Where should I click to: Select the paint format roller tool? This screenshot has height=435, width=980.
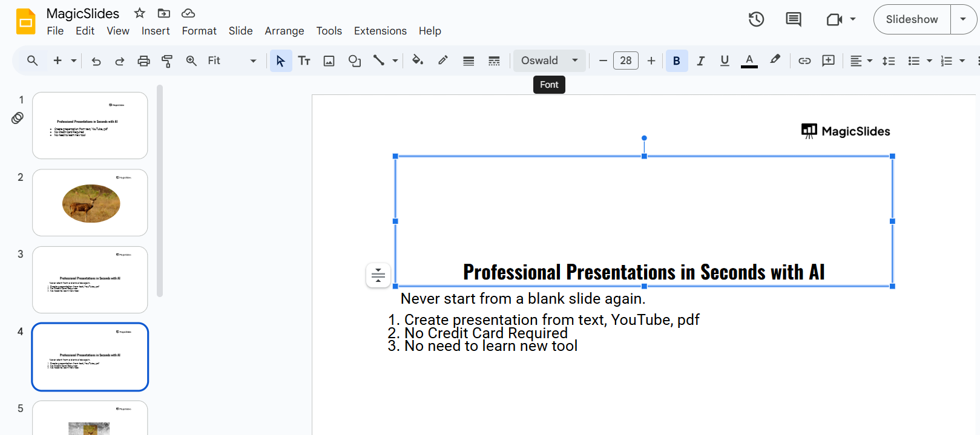click(x=167, y=61)
